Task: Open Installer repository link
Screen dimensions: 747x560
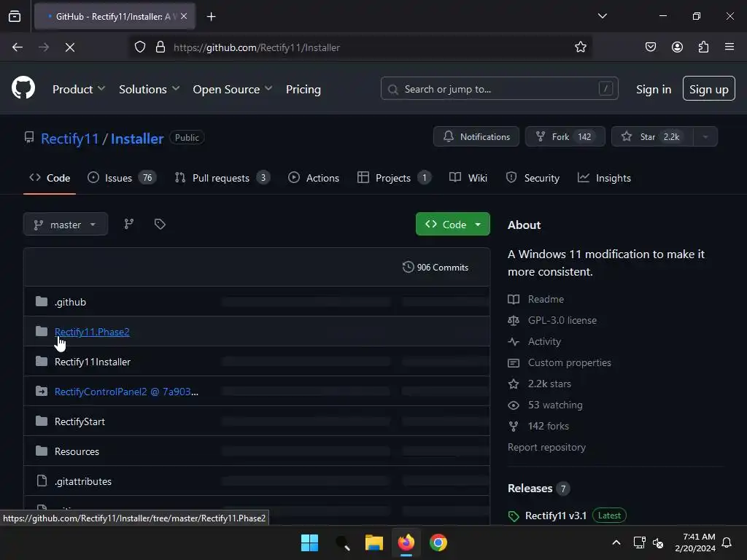Action: (137, 139)
